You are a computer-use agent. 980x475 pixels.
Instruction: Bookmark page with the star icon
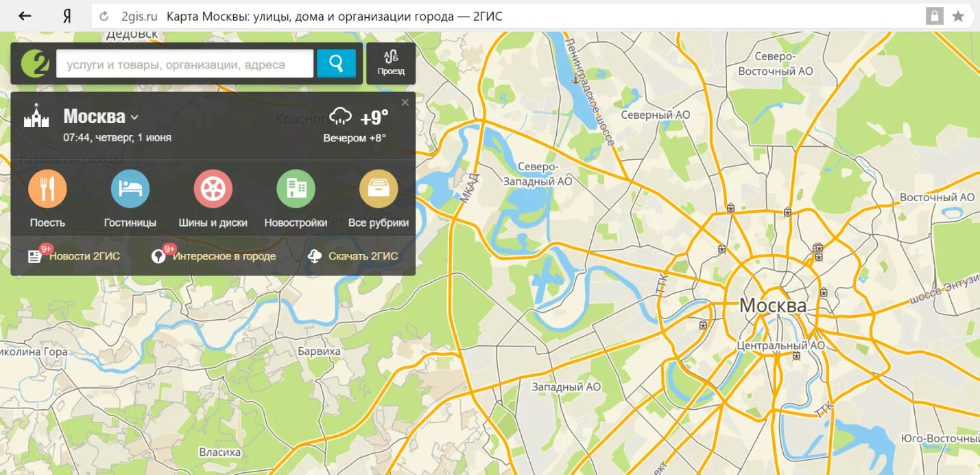pyautogui.click(x=958, y=16)
